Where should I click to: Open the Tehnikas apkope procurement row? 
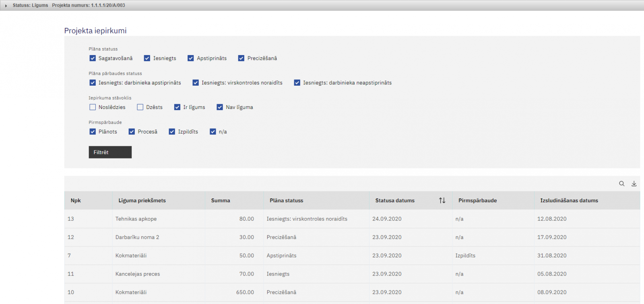coord(136,219)
